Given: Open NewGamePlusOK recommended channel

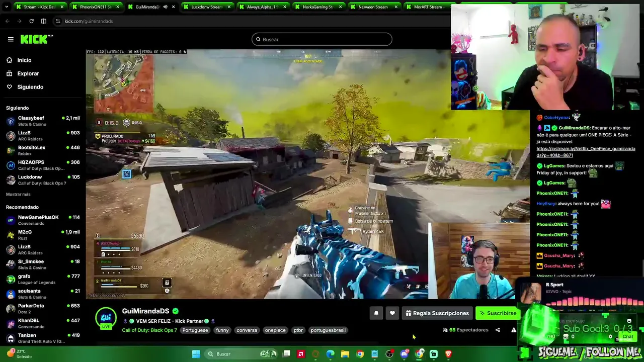Looking at the screenshot, I should point(43,220).
